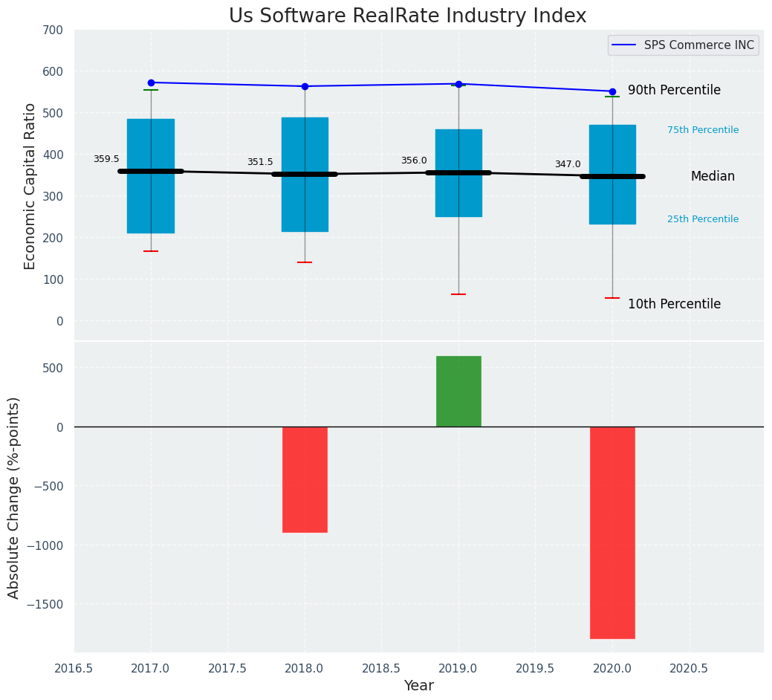Click the '25th Percentile' annotation
Screen dimensions: 772x700
tap(703, 219)
